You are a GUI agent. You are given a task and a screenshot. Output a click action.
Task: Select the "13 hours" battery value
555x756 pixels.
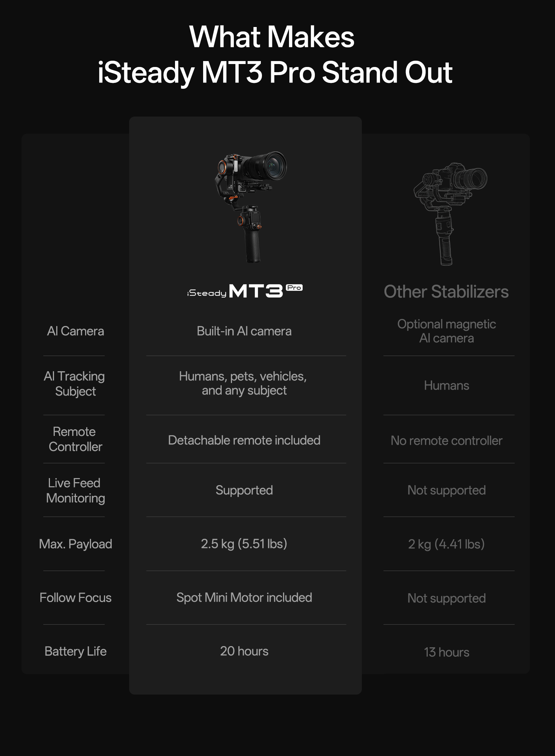coord(447,652)
